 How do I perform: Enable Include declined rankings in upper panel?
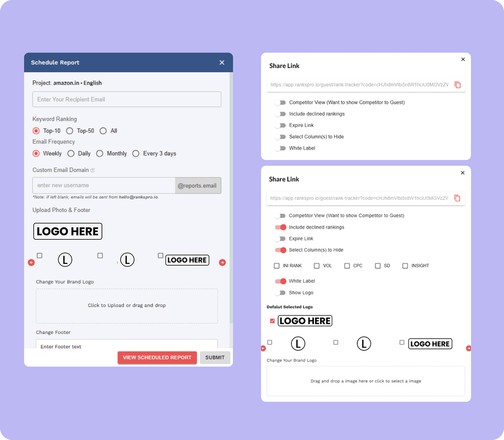280,114
